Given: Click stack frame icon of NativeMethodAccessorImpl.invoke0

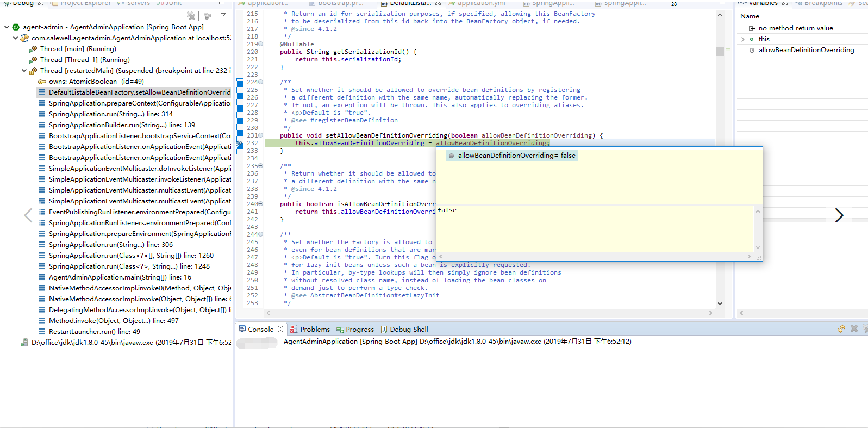Looking at the screenshot, I should pos(42,288).
